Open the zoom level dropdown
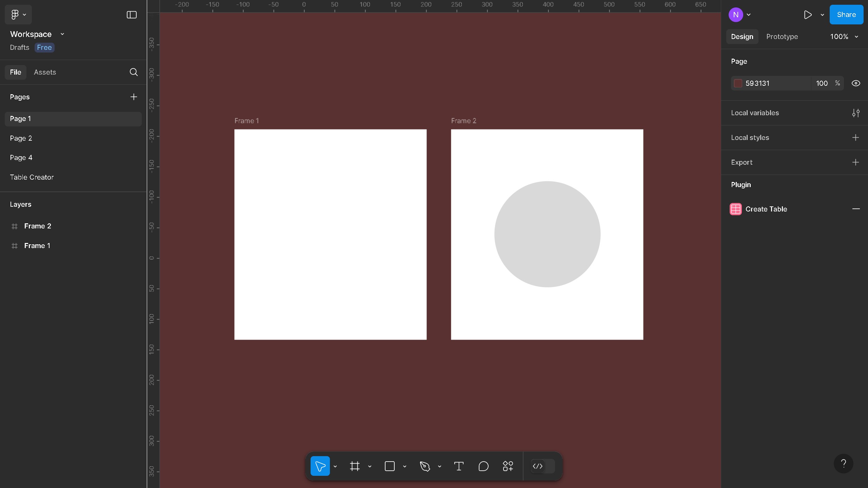 (844, 37)
